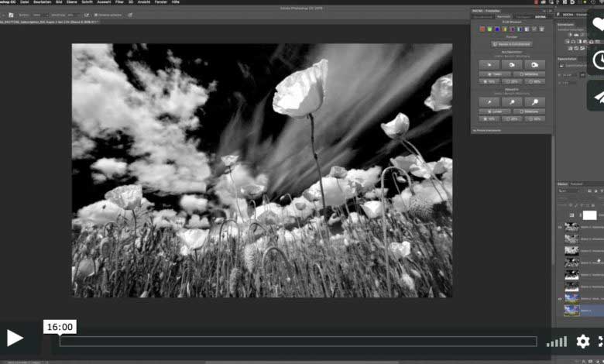The width and height of the screenshot is (604, 364).
Task: Click the red swatch in DOCMA panel
Action: (x=482, y=29)
